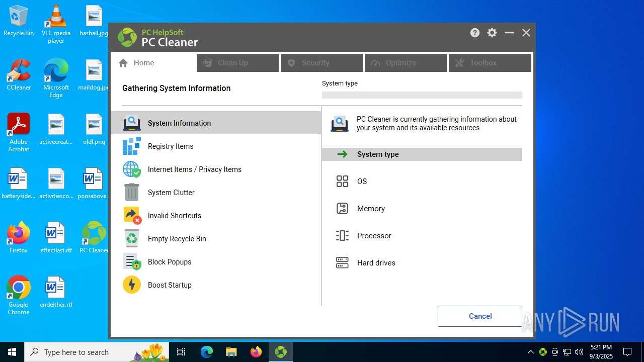Viewport: 644px width, 362px height.
Task: Show hidden icons in system tray
Action: click(530, 352)
